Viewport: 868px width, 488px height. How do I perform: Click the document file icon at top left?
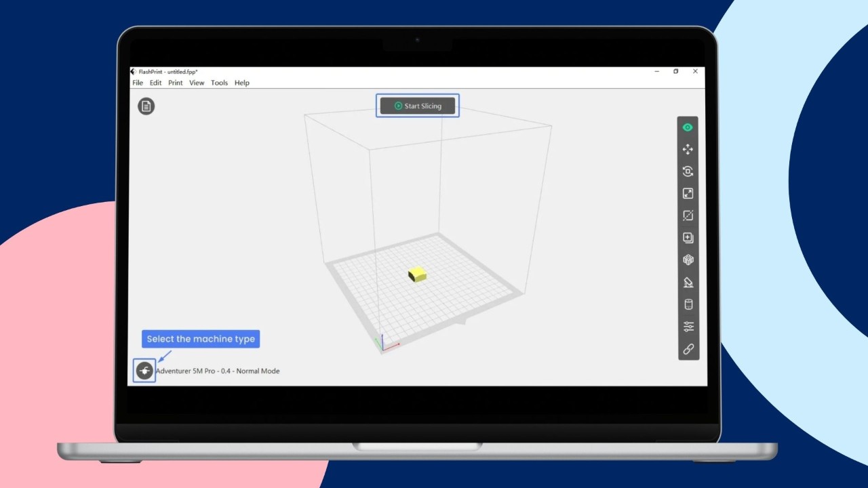pyautogui.click(x=146, y=106)
